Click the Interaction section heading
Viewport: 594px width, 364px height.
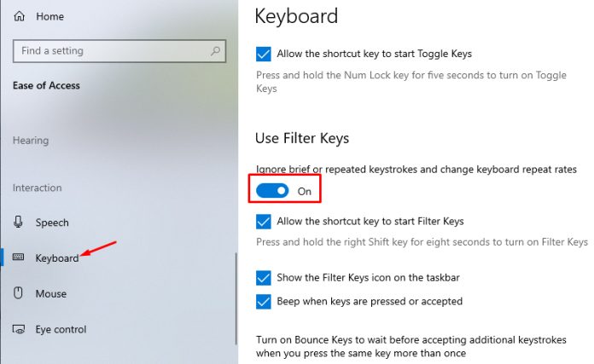[x=37, y=188]
